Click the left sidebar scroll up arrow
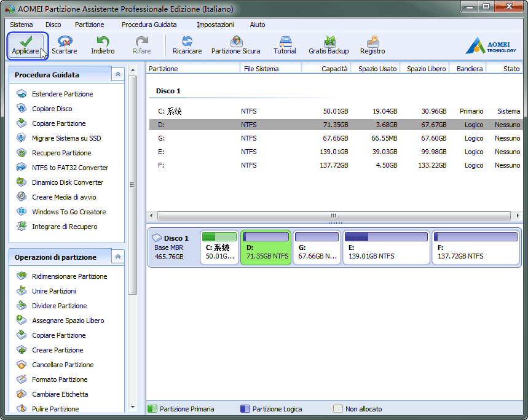 (x=133, y=70)
